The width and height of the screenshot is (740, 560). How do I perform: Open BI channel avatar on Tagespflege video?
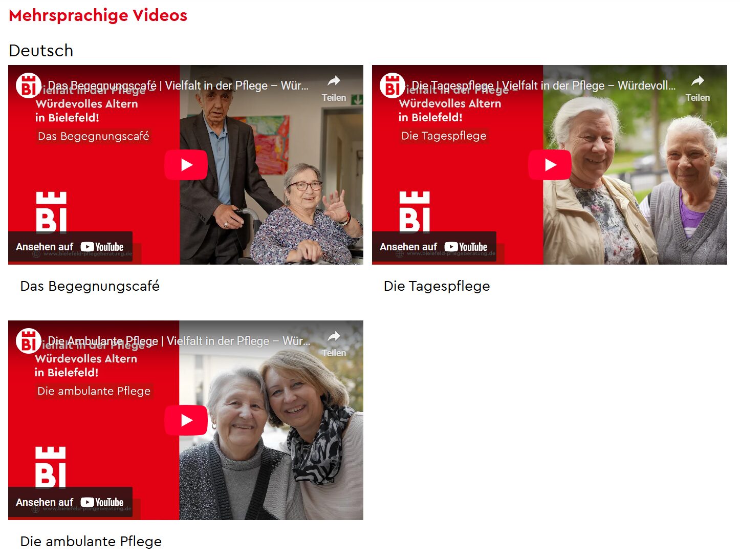pos(393,85)
